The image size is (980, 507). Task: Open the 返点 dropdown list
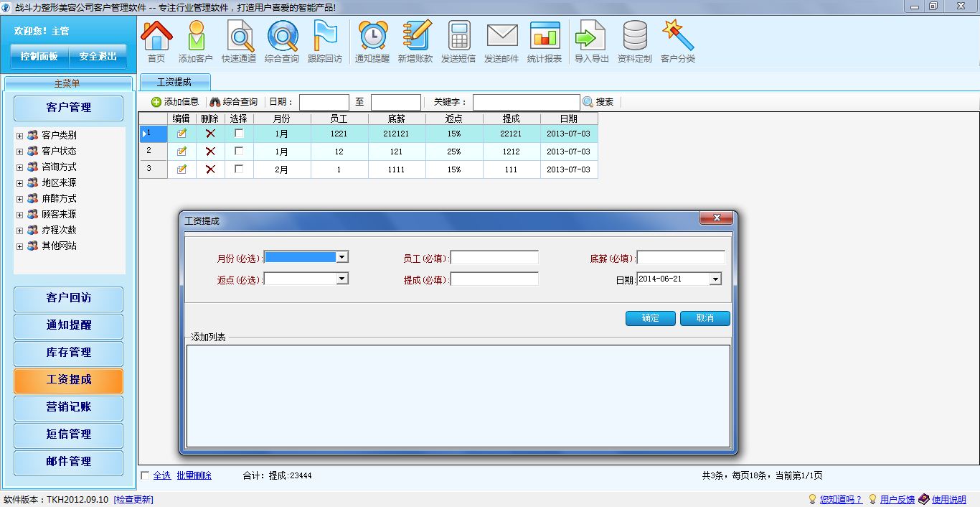[x=342, y=279]
